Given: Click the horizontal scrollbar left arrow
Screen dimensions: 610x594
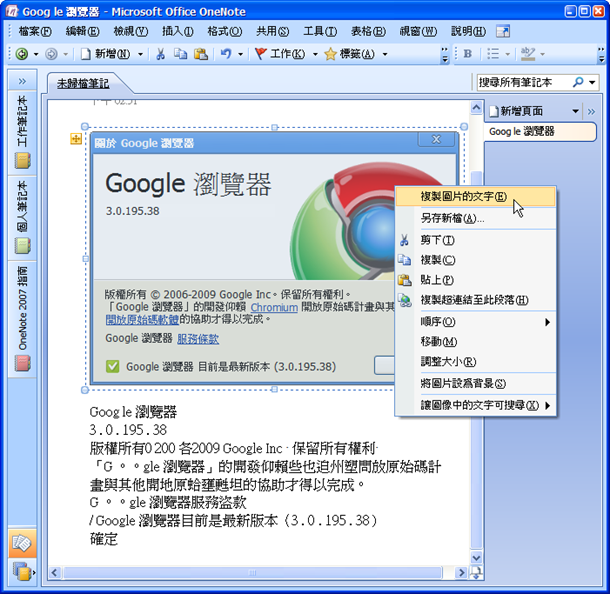Looking at the screenshot, I should click(x=54, y=573).
